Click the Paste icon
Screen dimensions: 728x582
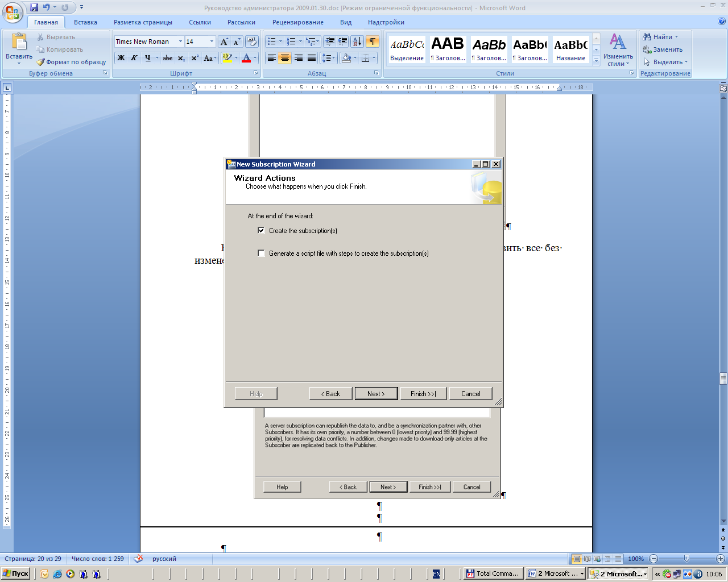(19, 42)
